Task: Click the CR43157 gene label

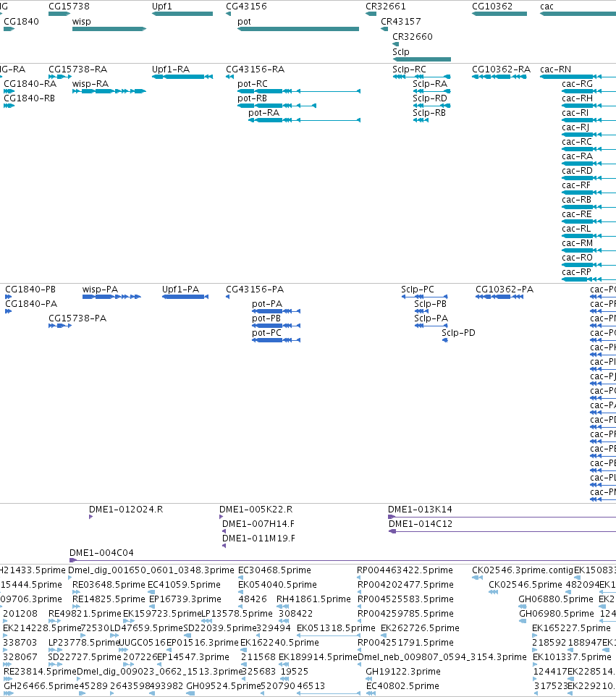Action: pyautogui.click(x=401, y=21)
